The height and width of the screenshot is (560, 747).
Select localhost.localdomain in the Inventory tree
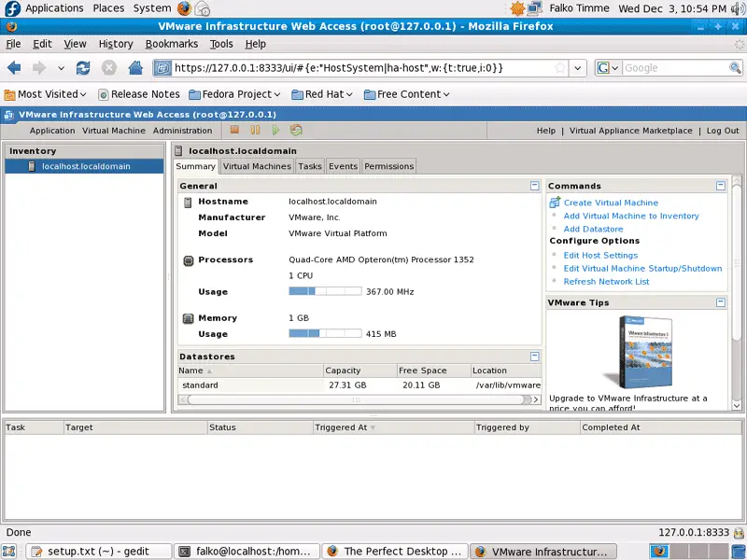84,166
